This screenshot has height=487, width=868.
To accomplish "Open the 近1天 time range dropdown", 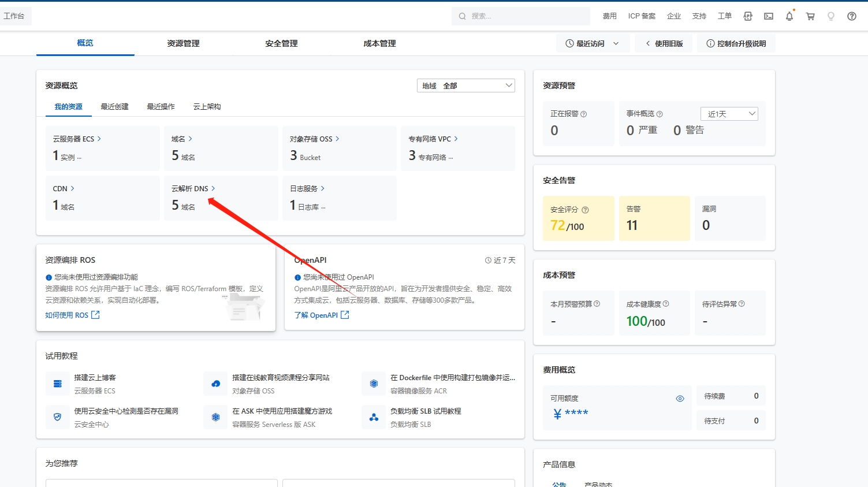I will coord(729,114).
